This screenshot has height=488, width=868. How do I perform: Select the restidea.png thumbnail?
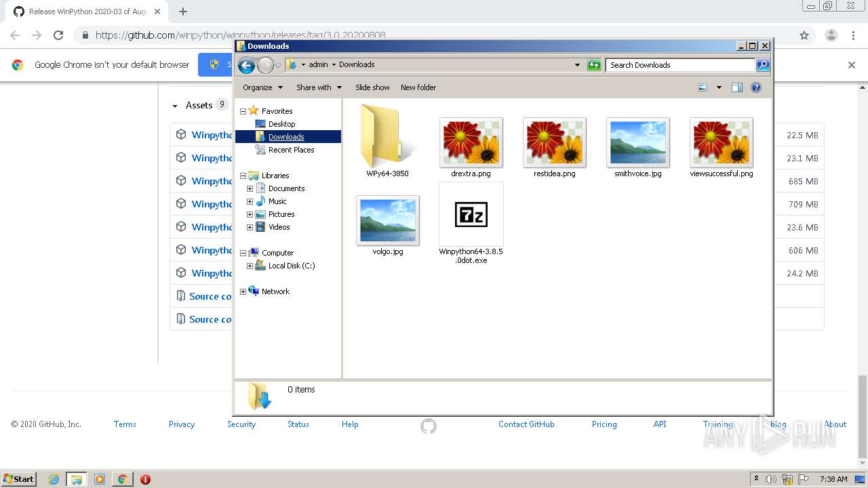554,142
